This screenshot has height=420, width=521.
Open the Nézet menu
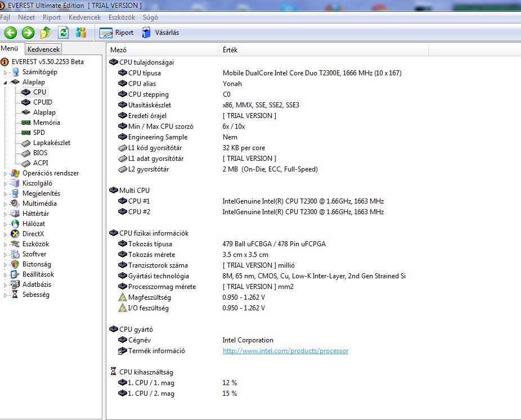coord(26,17)
